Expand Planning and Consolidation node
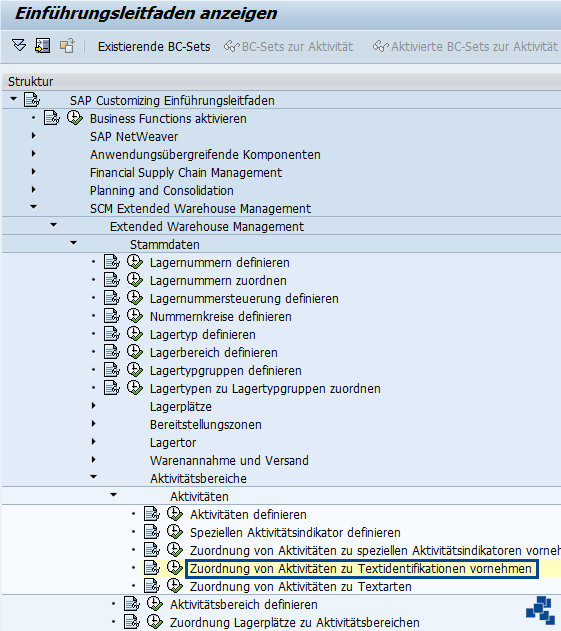Image resolution: width=561 pixels, height=631 pixels. pos(34,190)
